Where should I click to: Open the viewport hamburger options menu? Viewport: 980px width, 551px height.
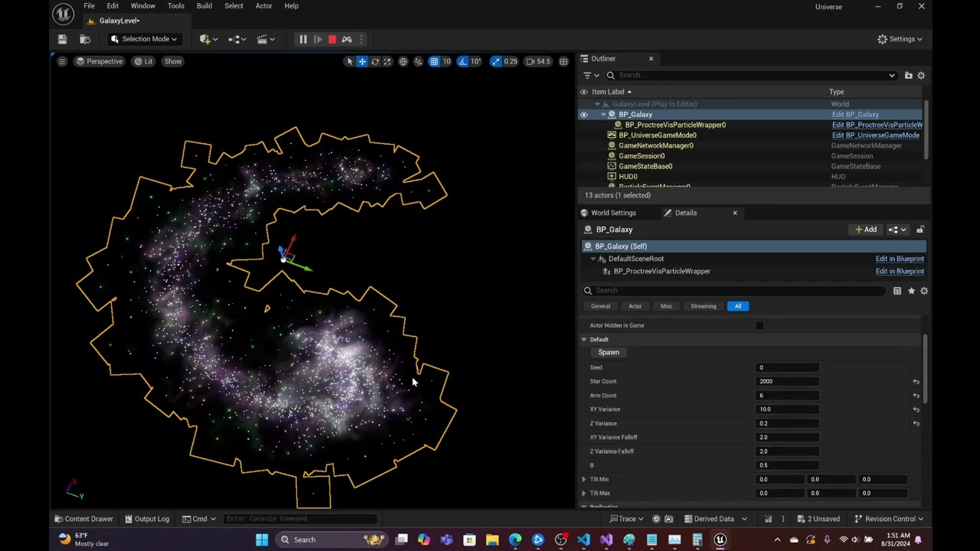61,61
